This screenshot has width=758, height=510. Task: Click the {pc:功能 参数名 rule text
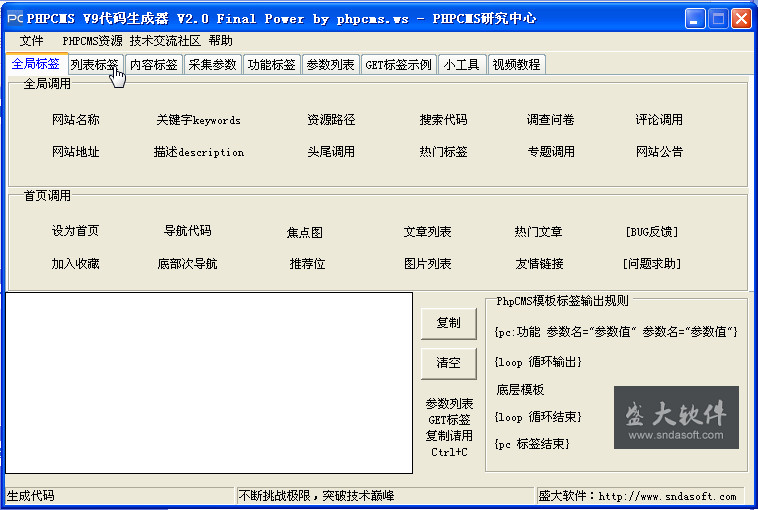click(616, 332)
